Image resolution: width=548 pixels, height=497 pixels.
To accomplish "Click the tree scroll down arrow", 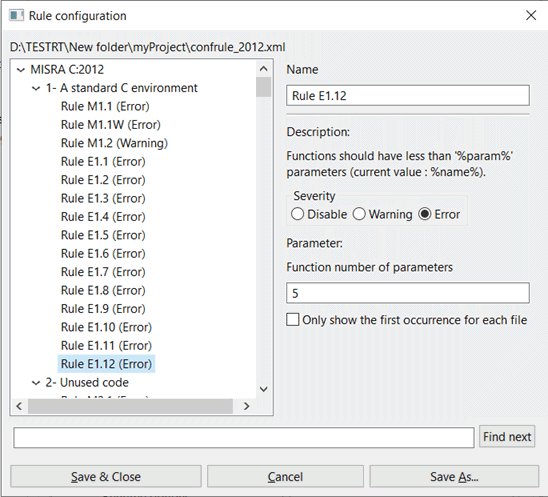I will pyautogui.click(x=264, y=389).
